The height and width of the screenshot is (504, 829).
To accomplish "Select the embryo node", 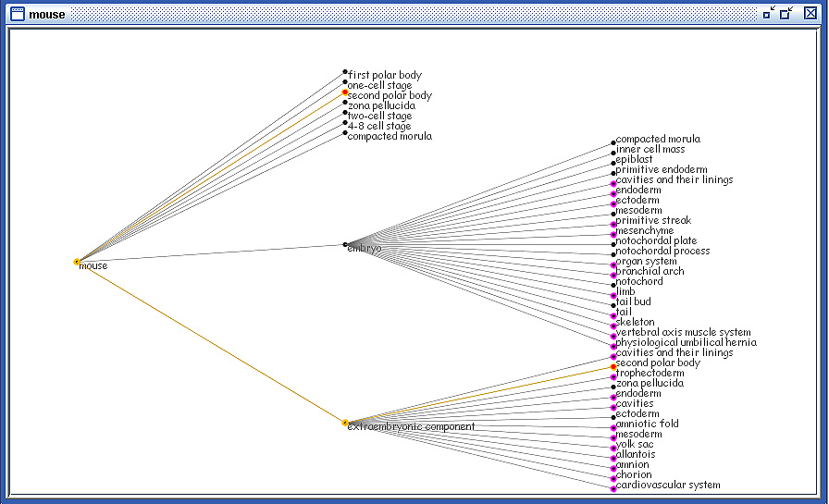I will coord(345,245).
